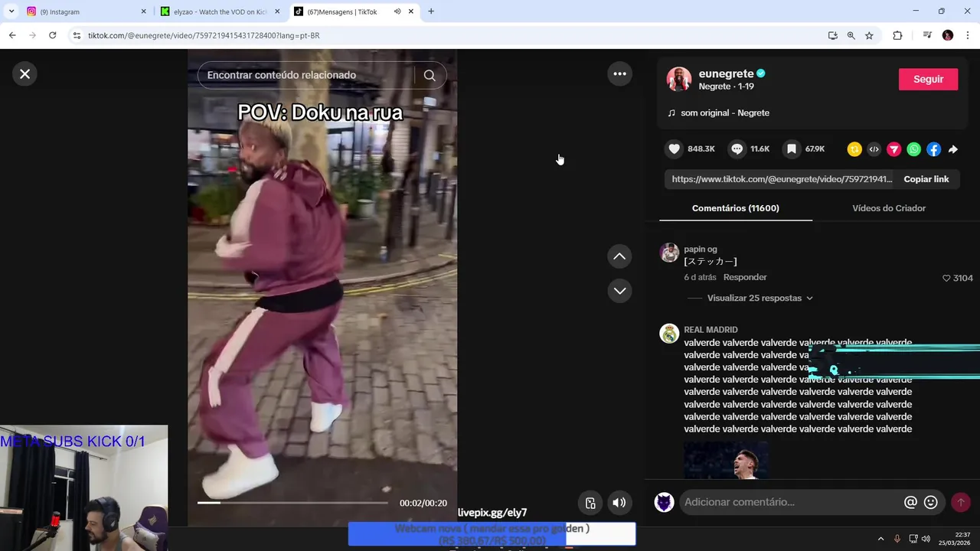This screenshot has width=980, height=551.
Task: Go to the previous video with up chevron
Action: click(619, 256)
